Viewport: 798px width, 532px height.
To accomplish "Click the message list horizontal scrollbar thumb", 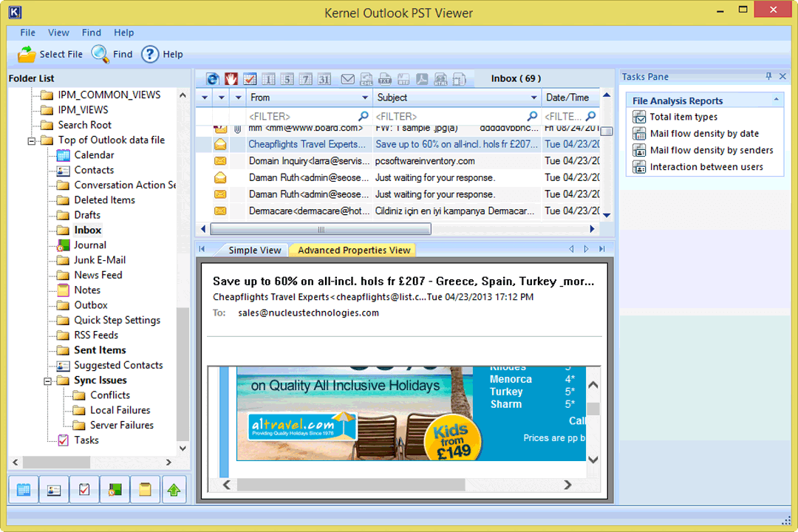I will 321,229.
